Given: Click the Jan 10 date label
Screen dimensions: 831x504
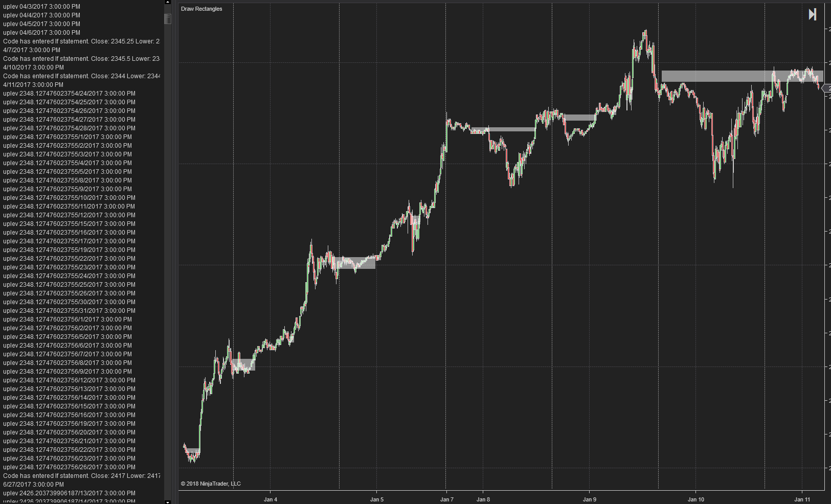Looking at the screenshot, I should (696, 499).
